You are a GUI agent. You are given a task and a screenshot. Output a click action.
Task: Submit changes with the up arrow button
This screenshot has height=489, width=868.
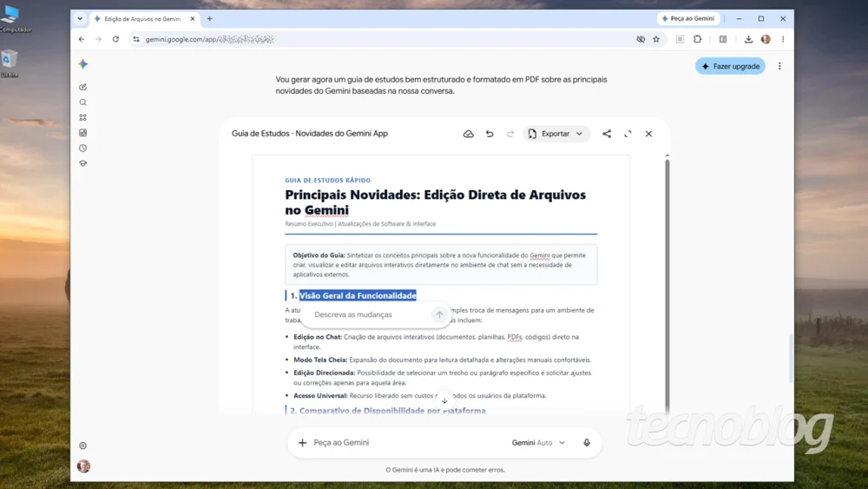439,314
